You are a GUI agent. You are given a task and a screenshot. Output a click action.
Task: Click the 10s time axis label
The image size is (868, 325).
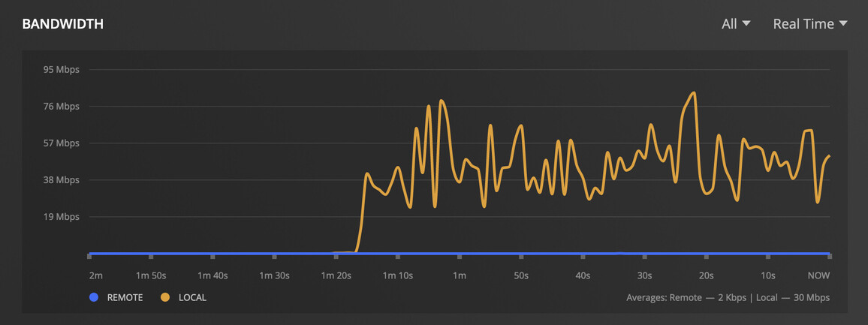point(767,275)
